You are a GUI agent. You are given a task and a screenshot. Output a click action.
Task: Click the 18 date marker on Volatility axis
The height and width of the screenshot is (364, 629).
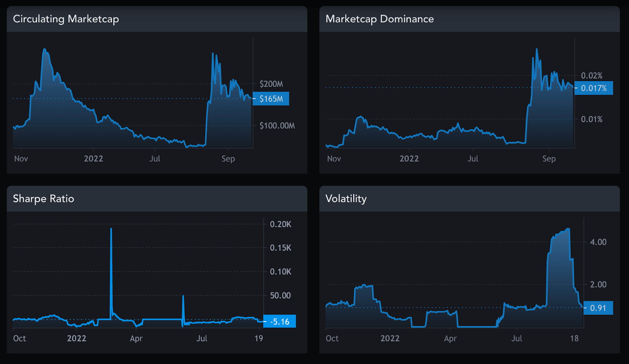click(574, 338)
